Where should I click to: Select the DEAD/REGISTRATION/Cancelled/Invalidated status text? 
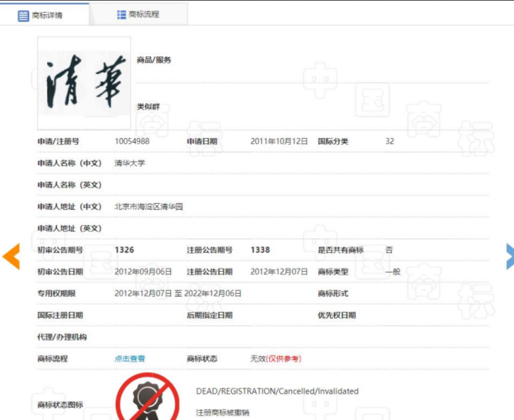[277, 392]
